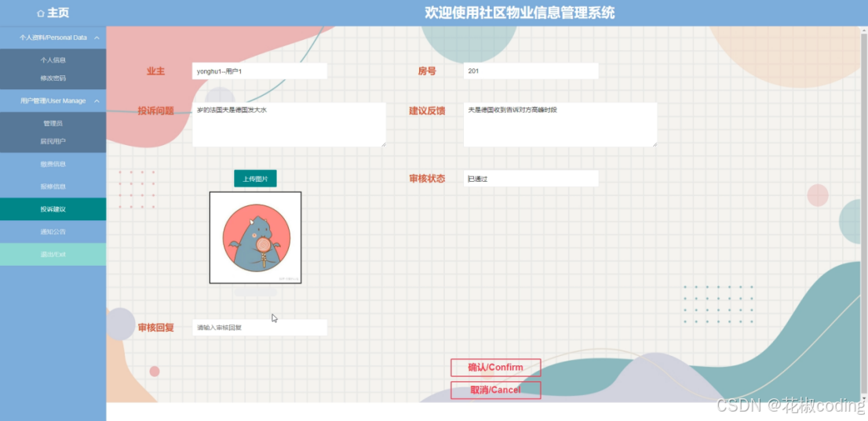Click the 业主 input field
Screen dimensions: 868x421
[260, 71]
